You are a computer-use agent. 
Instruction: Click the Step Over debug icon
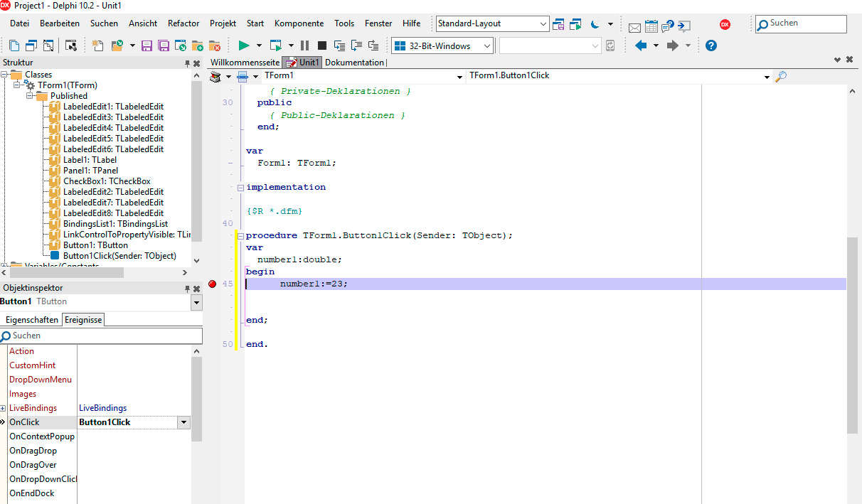point(356,45)
